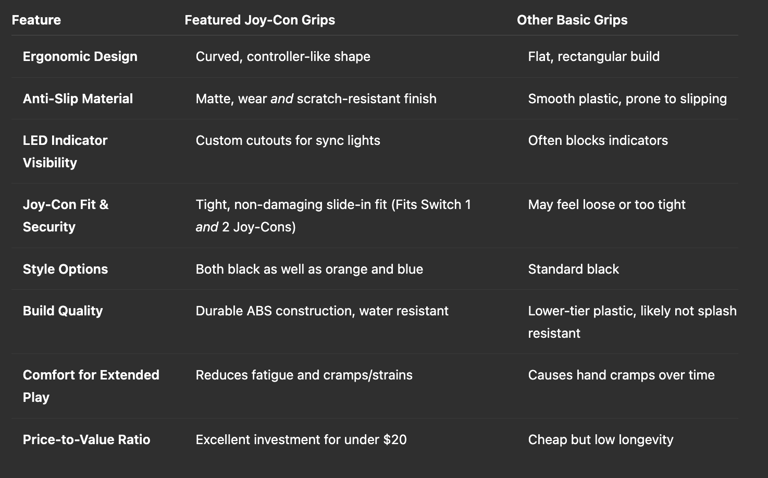
Task: Click the "Feature" column header
Action: point(36,20)
